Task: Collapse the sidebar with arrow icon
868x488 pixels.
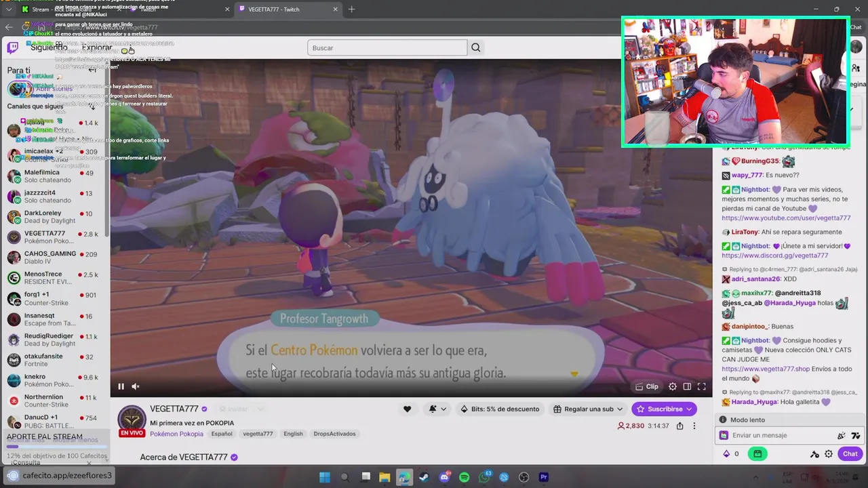Action: (92, 70)
